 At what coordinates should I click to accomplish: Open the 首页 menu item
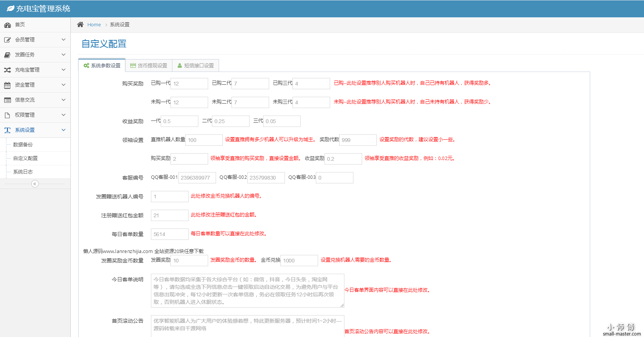[35, 25]
